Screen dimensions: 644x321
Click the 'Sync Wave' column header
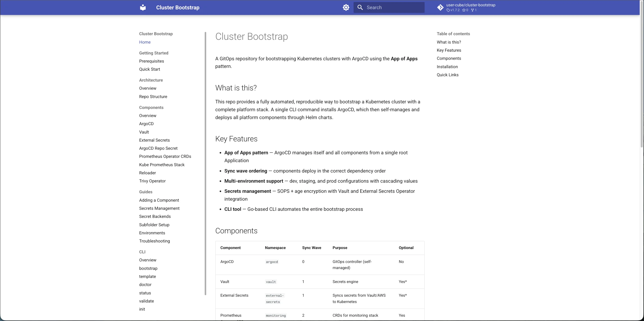(x=311, y=248)
